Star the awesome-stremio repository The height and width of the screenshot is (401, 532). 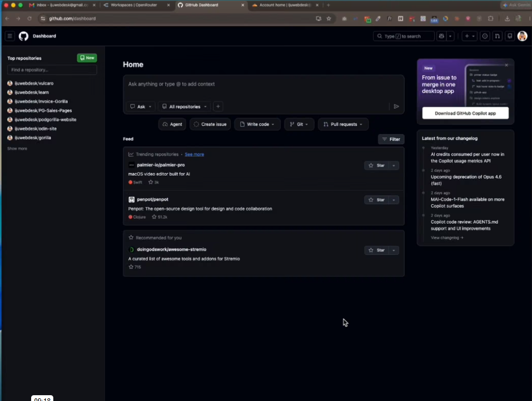(377, 250)
